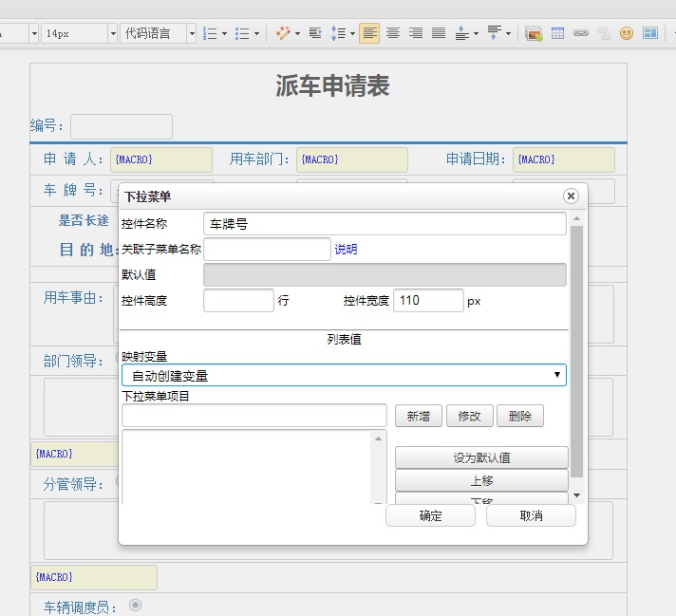Click the insert table icon
This screenshot has width=676, height=616.
click(x=557, y=33)
